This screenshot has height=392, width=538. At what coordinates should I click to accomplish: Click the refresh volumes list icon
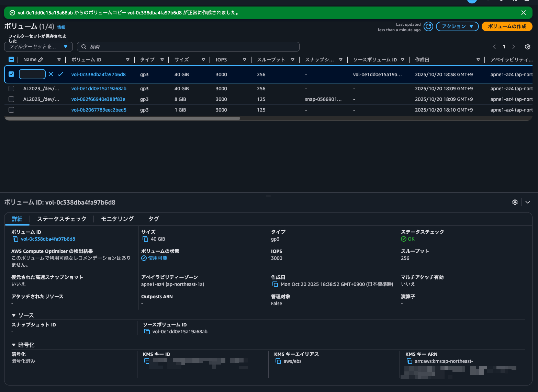pos(428,26)
